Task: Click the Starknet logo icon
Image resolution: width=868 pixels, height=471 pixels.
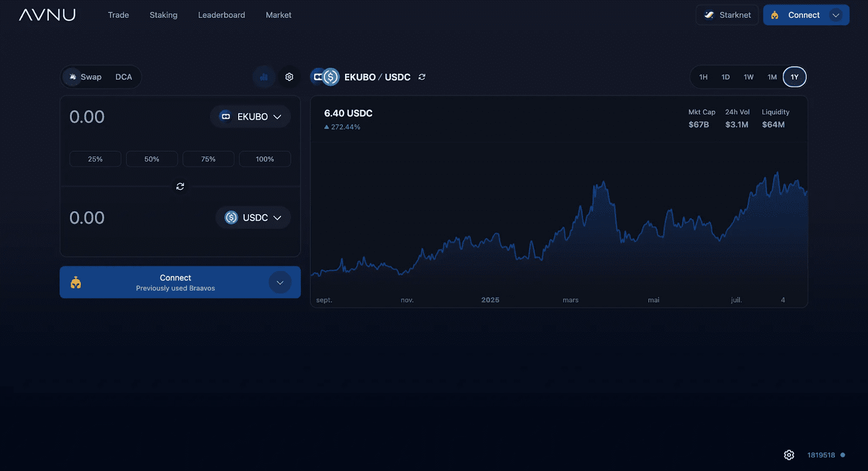Action: tap(709, 15)
